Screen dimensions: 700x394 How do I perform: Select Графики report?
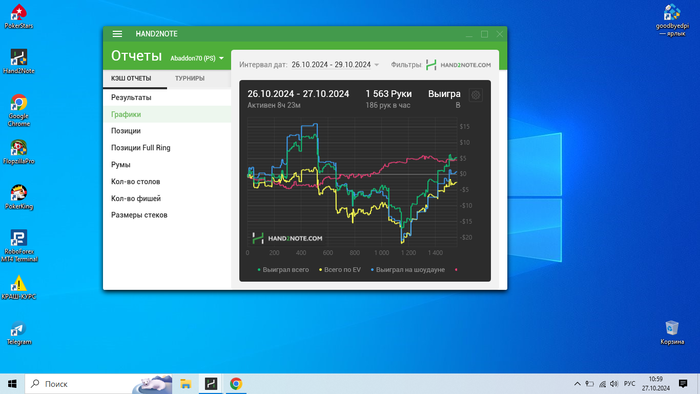pyautogui.click(x=167, y=114)
